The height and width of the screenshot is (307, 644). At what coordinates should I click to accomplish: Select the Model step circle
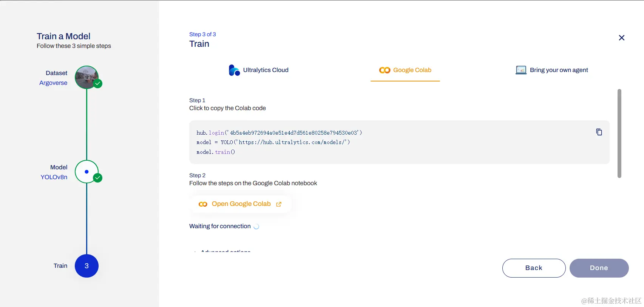[x=86, y=172]
